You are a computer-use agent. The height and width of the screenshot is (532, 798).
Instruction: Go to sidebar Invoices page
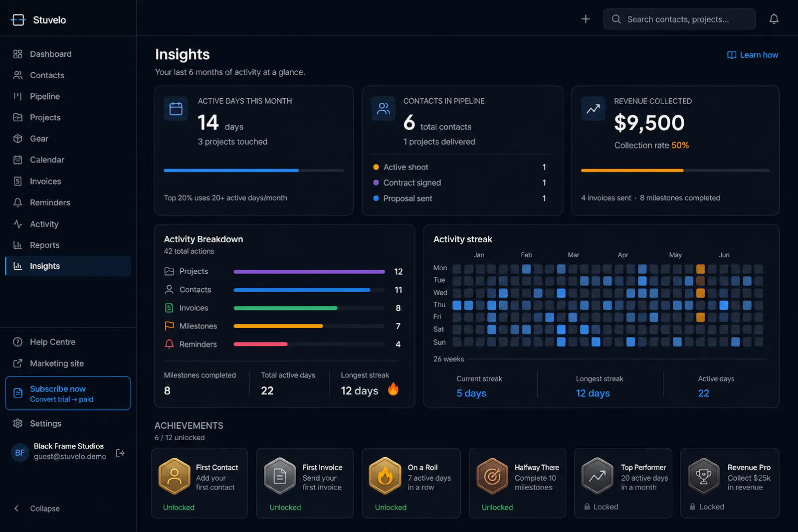(x=68, y=181)
